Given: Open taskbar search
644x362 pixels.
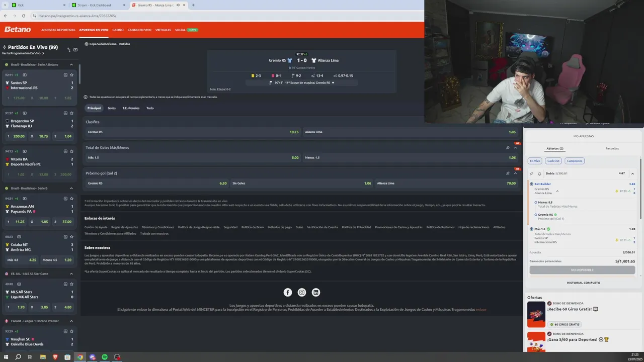Looking at the screenshot, I should 18,357.
